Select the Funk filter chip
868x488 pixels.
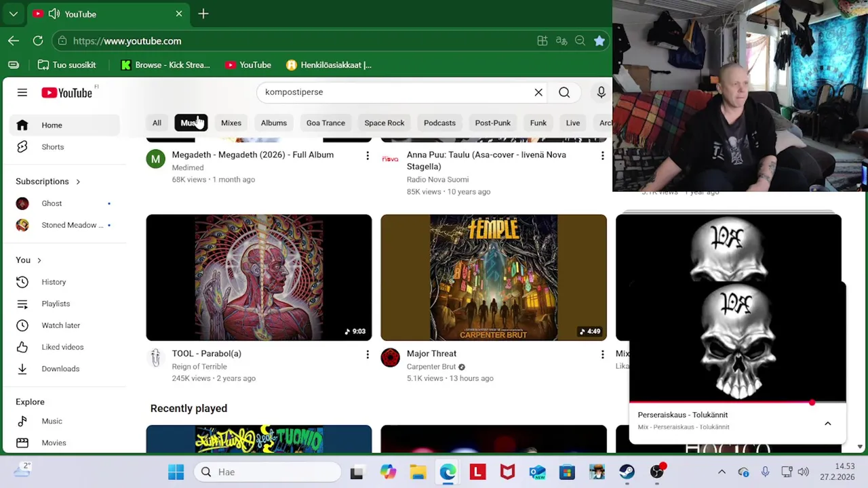point(538,123)
